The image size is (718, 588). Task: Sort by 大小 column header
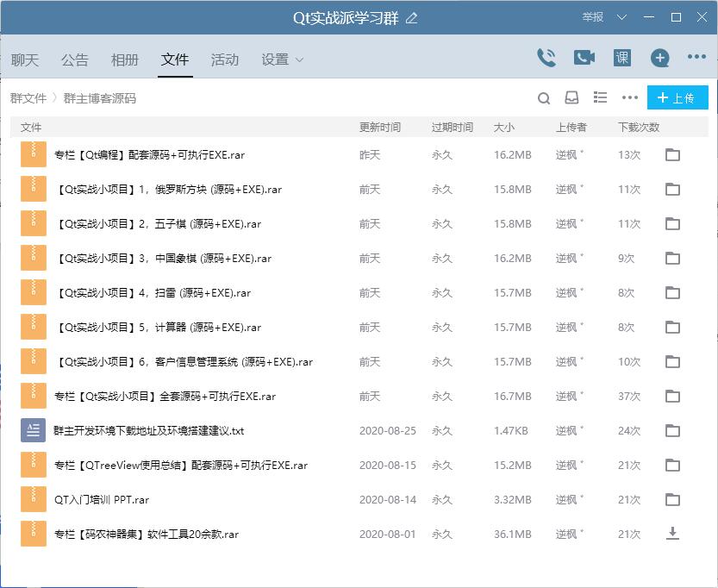pos(503,127)
